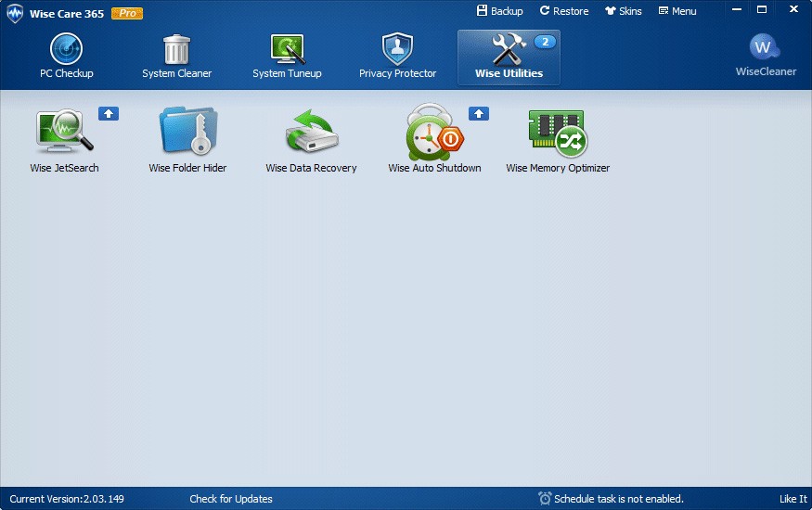Maximize the Wise Care 365 window

click(762, 9)
